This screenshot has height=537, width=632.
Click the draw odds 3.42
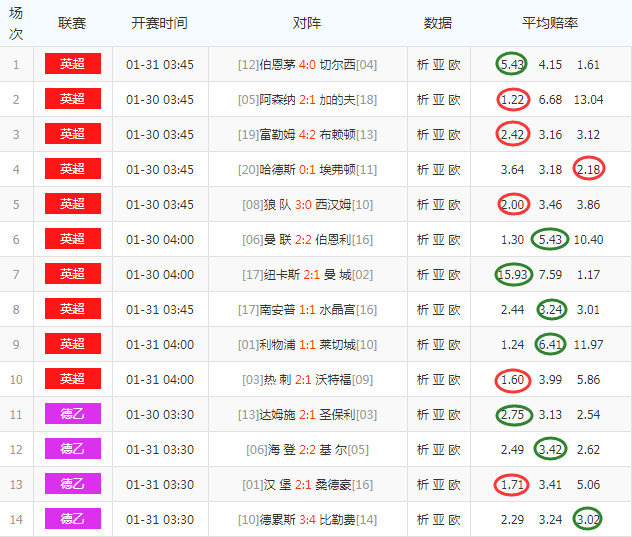(x=550, y=450)
